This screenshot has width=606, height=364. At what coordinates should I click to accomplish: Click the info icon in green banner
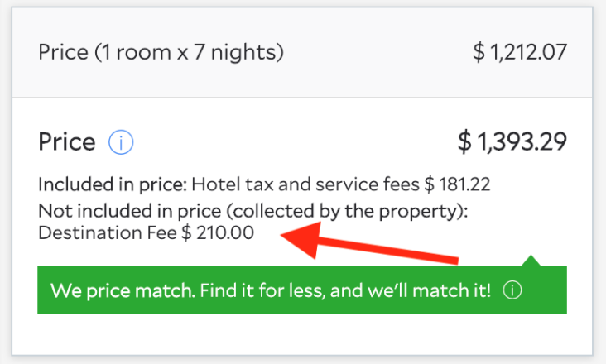pyautogui.click(x=512, y=290)
